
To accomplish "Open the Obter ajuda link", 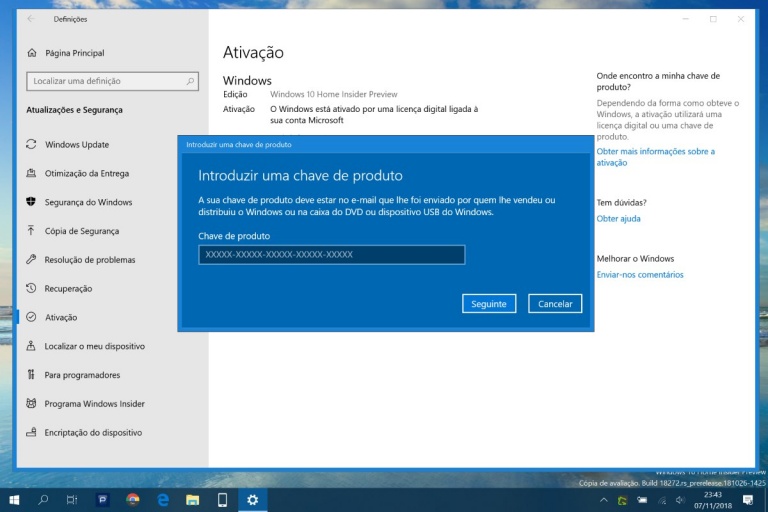I will (x=618, y=219).
